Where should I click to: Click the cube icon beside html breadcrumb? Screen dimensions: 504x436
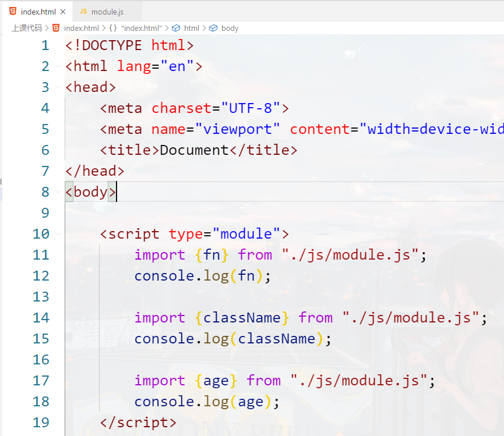(x=176, y=29)
